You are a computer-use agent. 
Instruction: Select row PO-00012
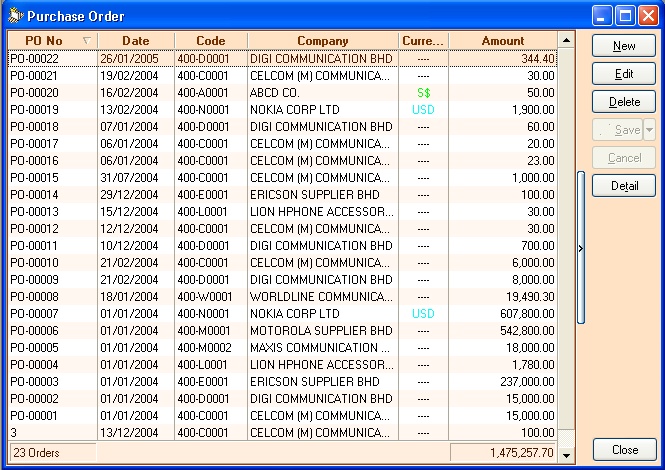pyautogui.click(x=282, y=228)
